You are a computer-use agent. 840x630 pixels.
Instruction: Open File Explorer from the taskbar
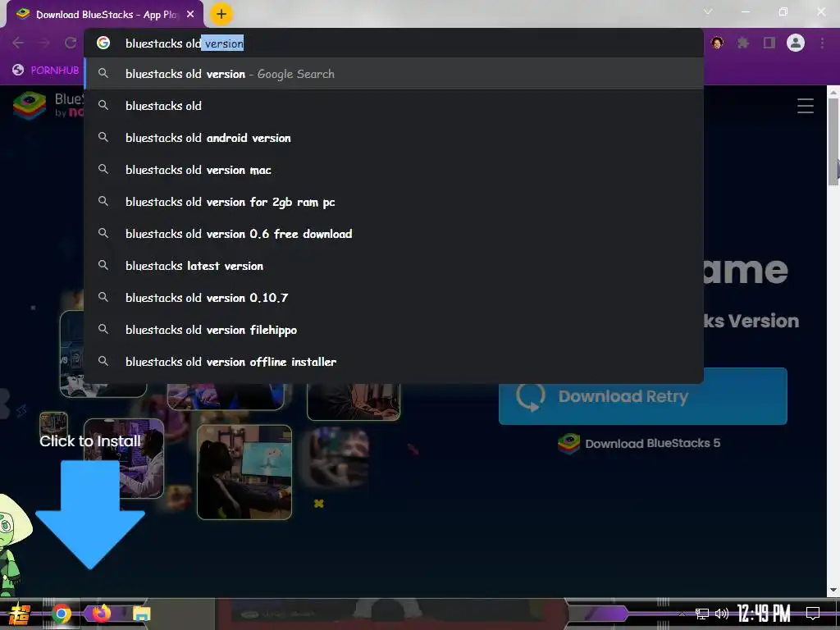click(142, 614)
